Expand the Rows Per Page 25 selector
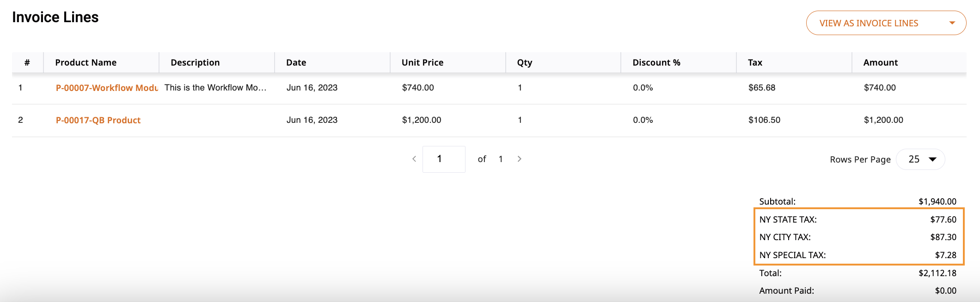This screenshot has height=302, width=980. [x=920, y=159]
